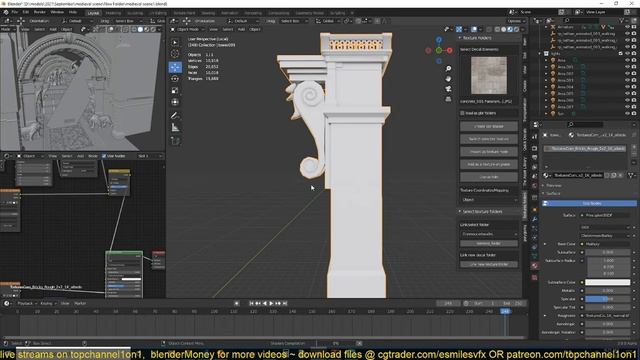Open the Render menu

pyautogui.click(x=40, y=12)
